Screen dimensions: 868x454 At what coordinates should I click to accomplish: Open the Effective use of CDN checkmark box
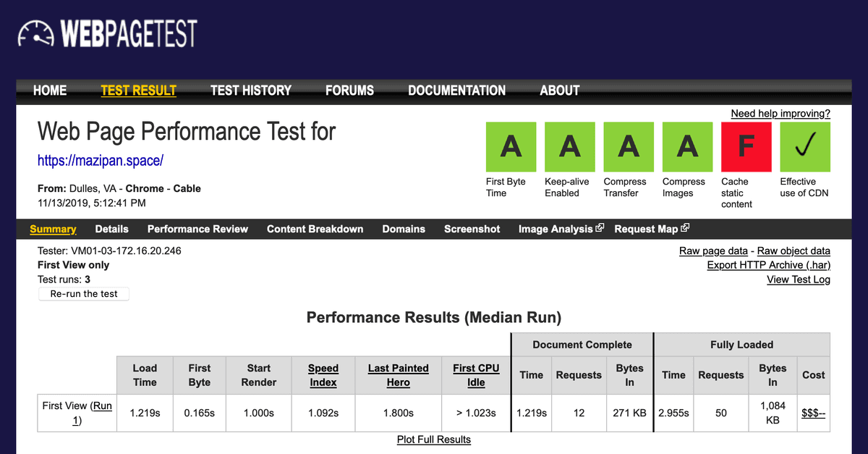tap(805, 147)
